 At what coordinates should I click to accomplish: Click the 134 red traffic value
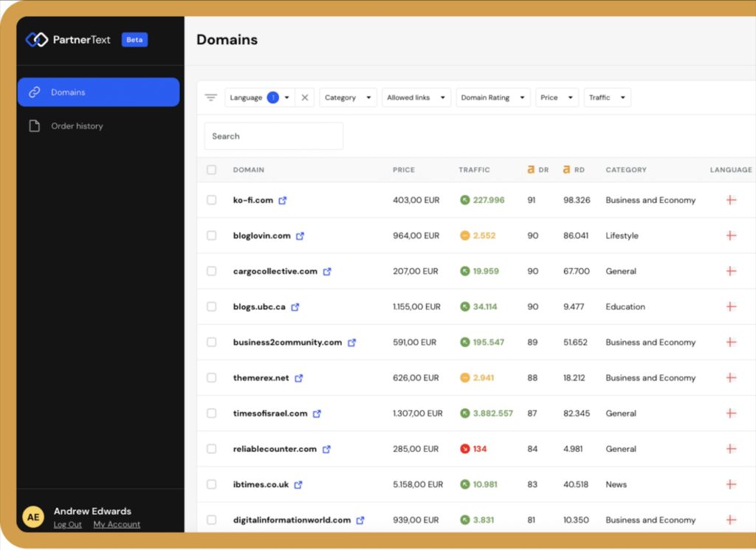point(480,449)
